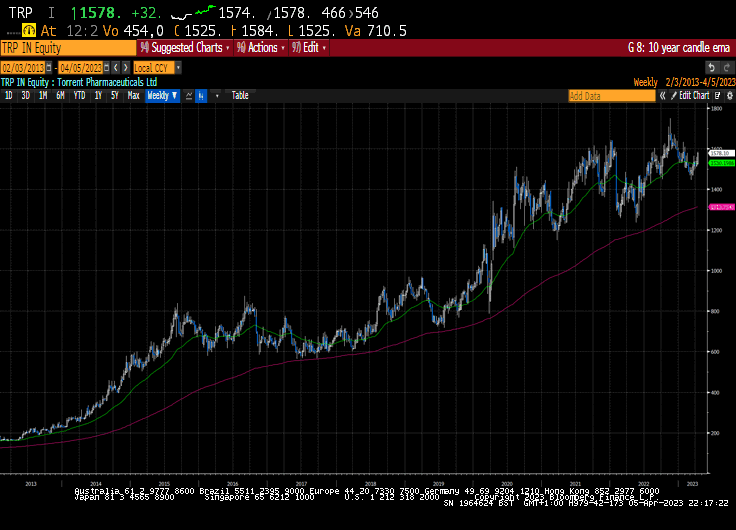Select the 1D range tab
736x530 pixels.
tap(8, 96)
